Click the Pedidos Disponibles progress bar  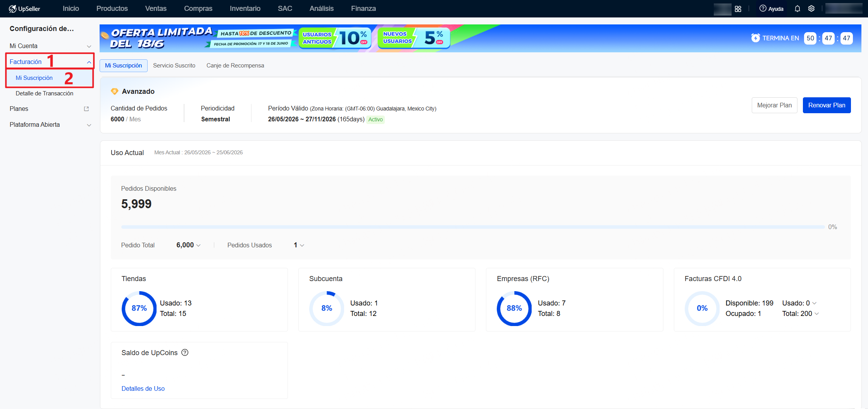pyautogui.click(x=473, y=227)
